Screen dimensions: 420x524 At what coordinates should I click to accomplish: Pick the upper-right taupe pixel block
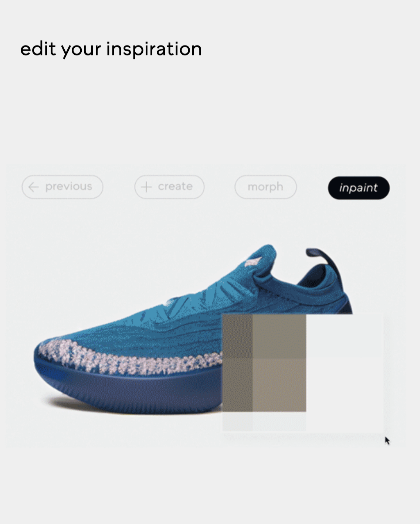(x=279, y=336)
